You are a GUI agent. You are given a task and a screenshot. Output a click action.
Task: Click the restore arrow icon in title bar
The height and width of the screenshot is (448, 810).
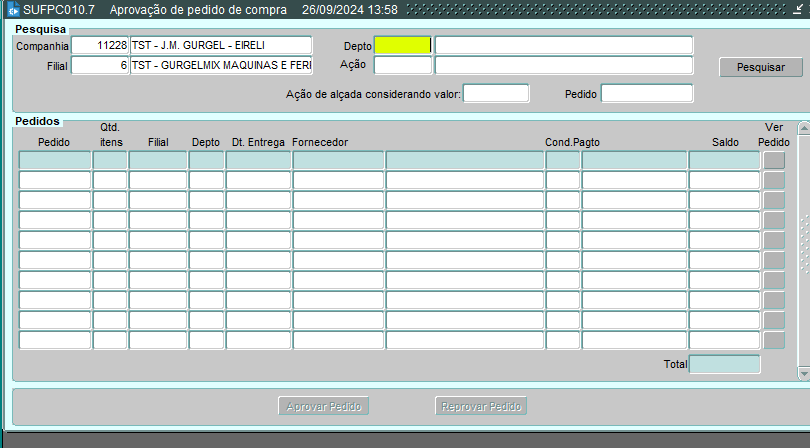click(797, 9)
